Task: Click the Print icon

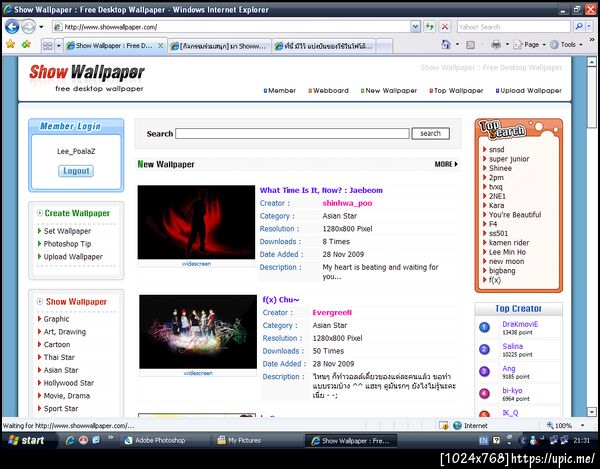Action: [x=496, y=44]
